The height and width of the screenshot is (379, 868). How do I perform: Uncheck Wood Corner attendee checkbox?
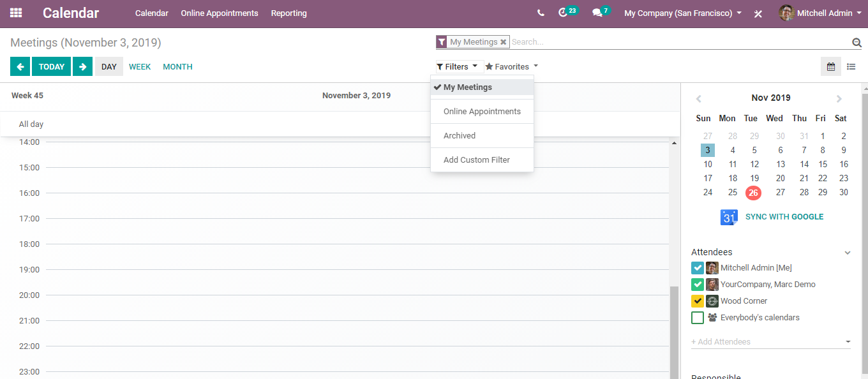tap(698, 301)
